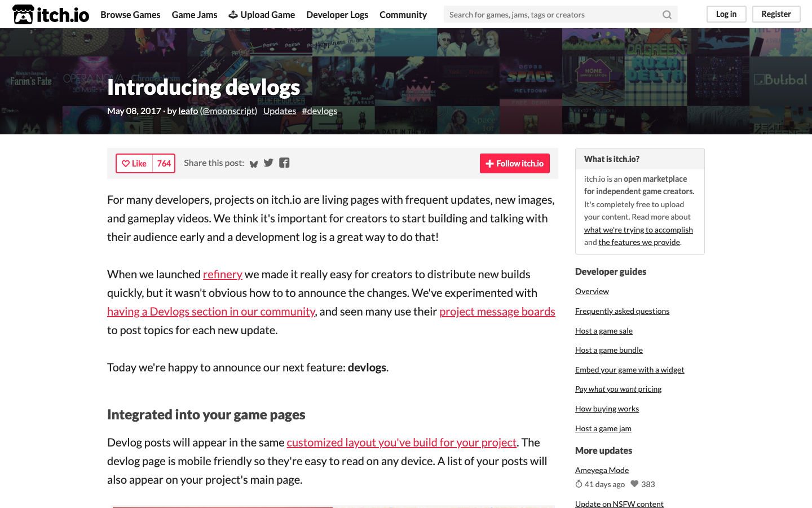Viewport: 812px width, 508px height.
Task: Click the itch.io logo
Action: [51, 14]
